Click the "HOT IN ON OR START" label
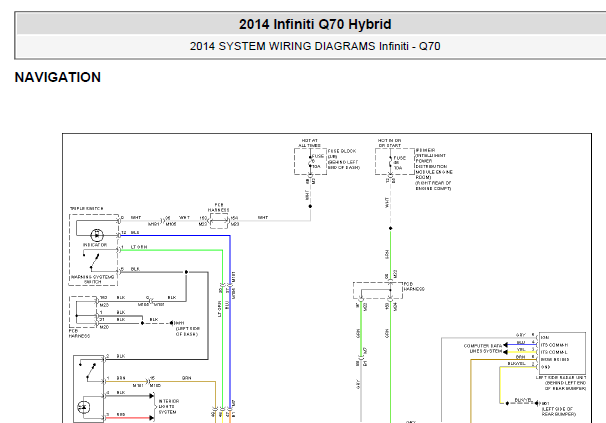The width and height of the screenshot is (606, 423). tap(390, 143)
